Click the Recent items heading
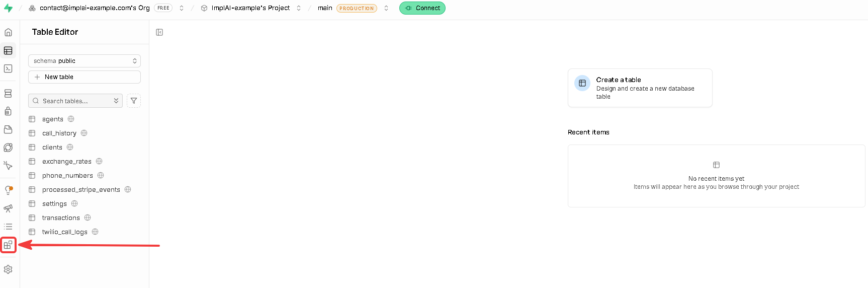 pos(588,132)
